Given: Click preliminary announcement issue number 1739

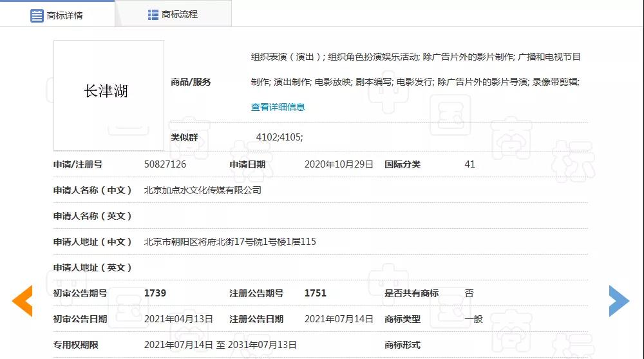Looking at the screenshot, I should (x=155, y=293).
